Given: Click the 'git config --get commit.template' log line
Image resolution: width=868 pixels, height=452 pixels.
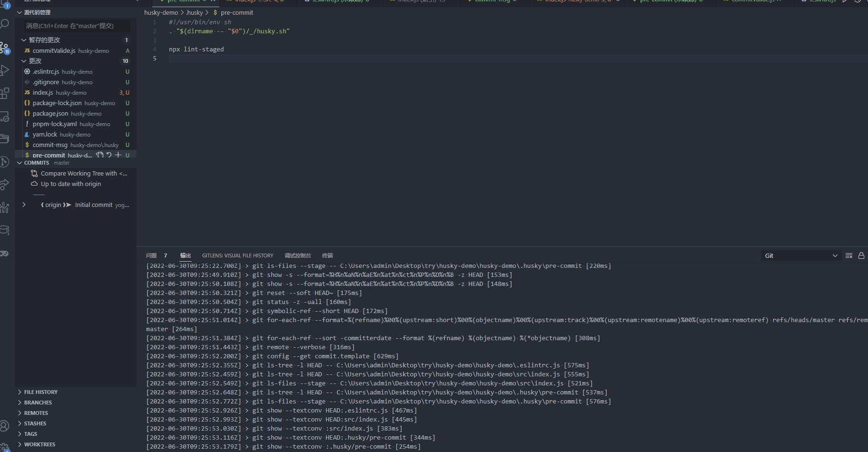Looking at the screenshot, I should click(272, 356).
